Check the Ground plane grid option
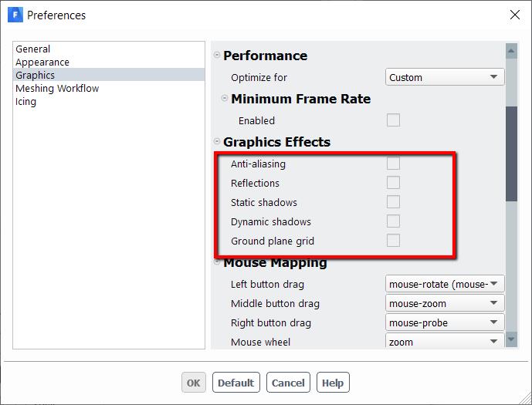 point(393,241)
